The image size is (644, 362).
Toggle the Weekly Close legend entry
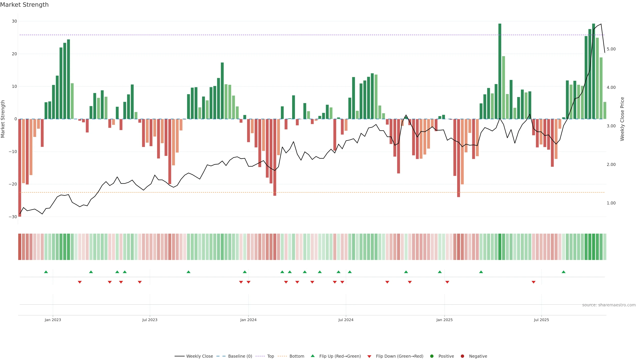(x=199, y=356)
